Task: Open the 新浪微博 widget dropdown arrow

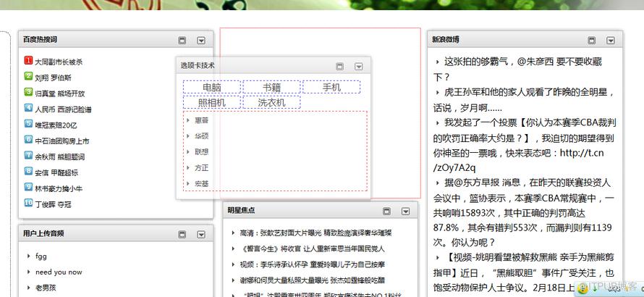Action: [611, 41]
